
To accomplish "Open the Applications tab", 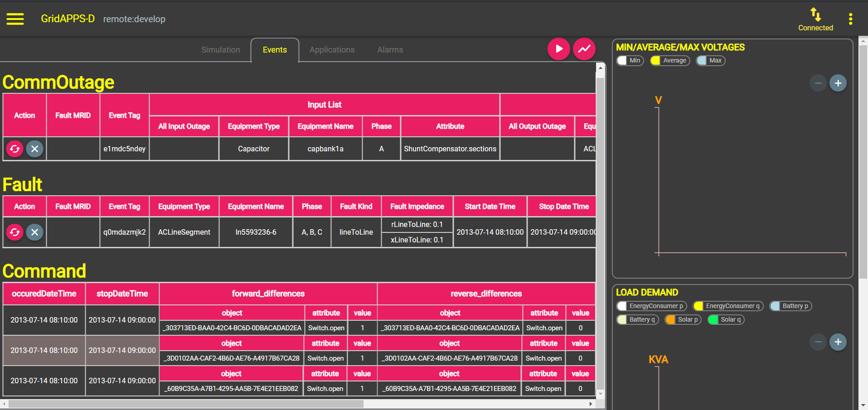I will 332,50.
